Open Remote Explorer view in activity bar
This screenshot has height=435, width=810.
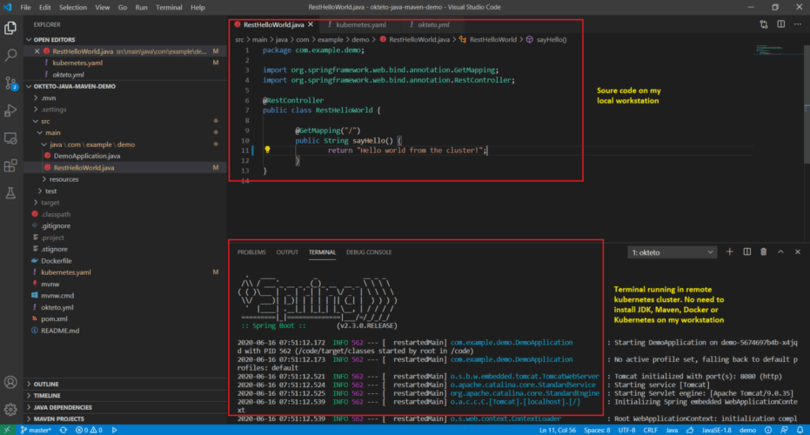pyautogui.click(x=10, y=138)
